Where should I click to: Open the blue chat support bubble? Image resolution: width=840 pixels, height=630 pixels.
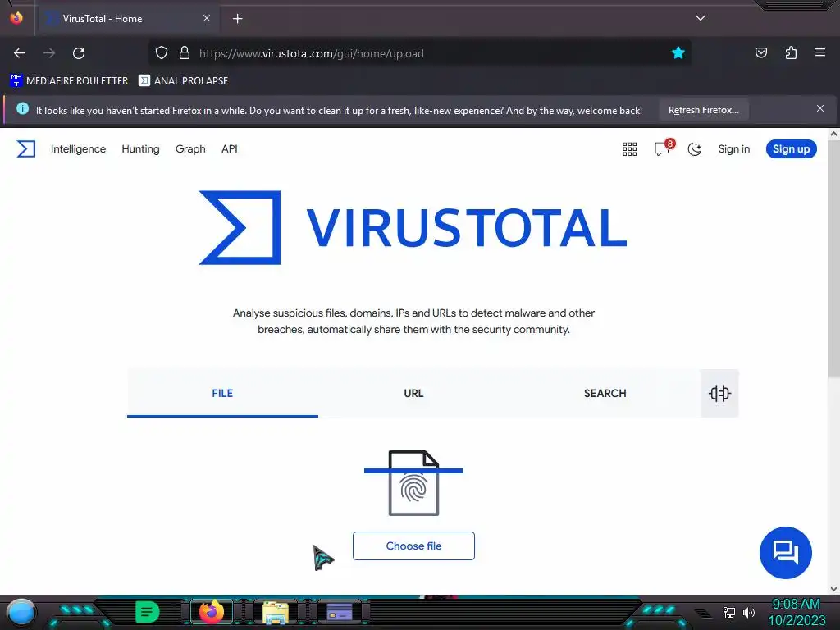[x=785, y=552]
